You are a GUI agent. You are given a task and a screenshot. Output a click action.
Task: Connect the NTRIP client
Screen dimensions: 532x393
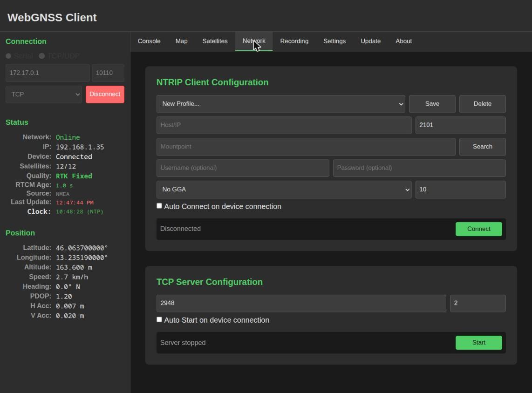(479, 229)
